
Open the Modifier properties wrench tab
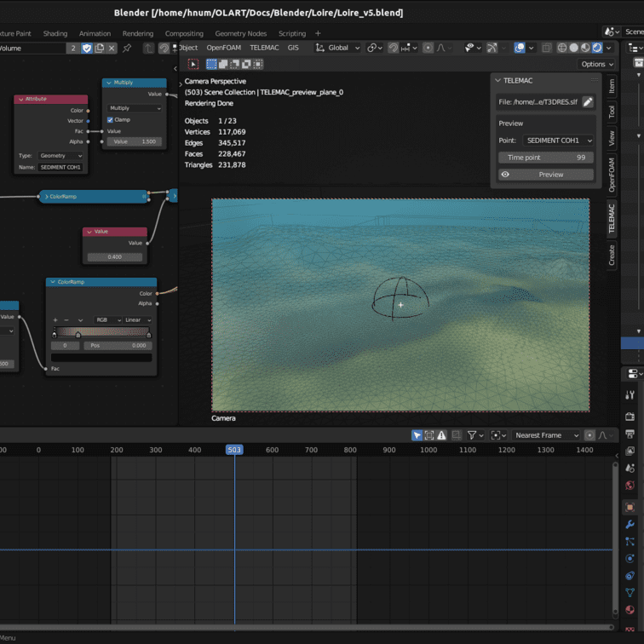click(630, 524)
